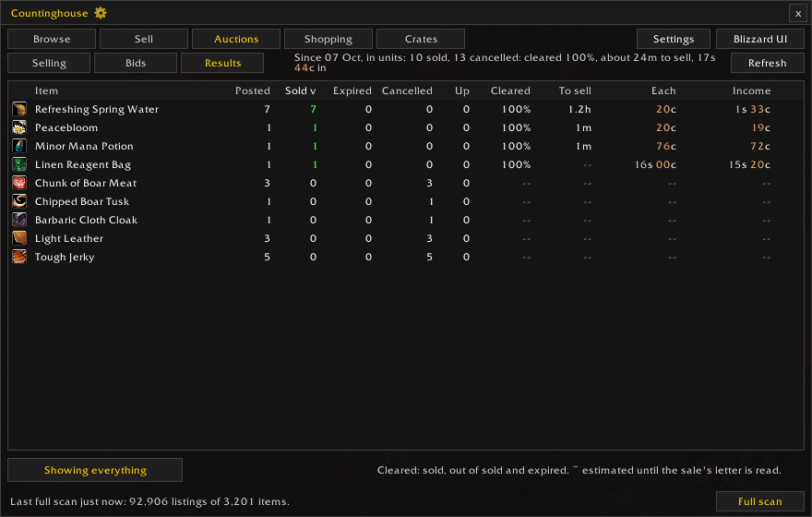812x517 pixels.
Task: Select the Chunk of Boar Meat name
Action: (86, 183)
